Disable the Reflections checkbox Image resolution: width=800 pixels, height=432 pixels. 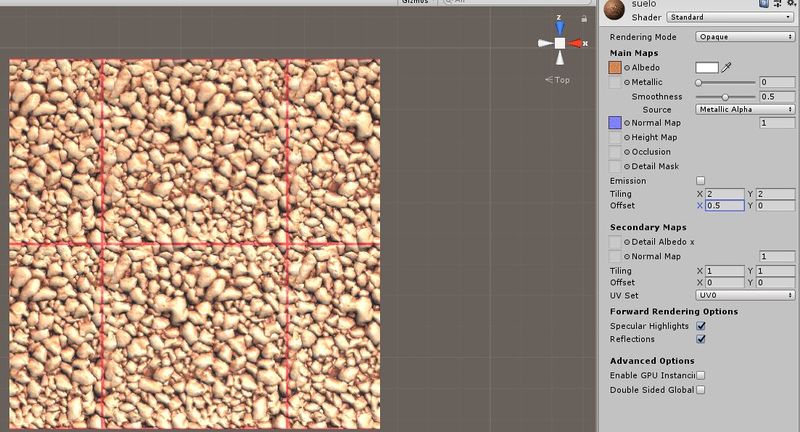(x=701, y=339)
